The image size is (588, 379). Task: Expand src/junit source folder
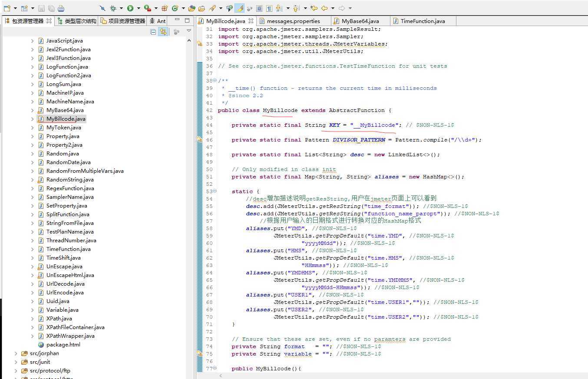click(x=16, y=362)
